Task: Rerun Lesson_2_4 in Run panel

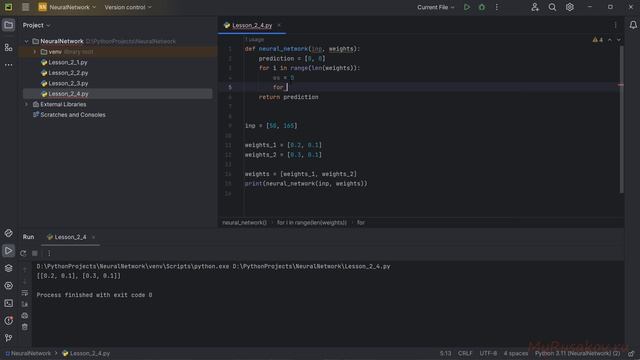Action: pyautogui.click(x=23, y=253)
